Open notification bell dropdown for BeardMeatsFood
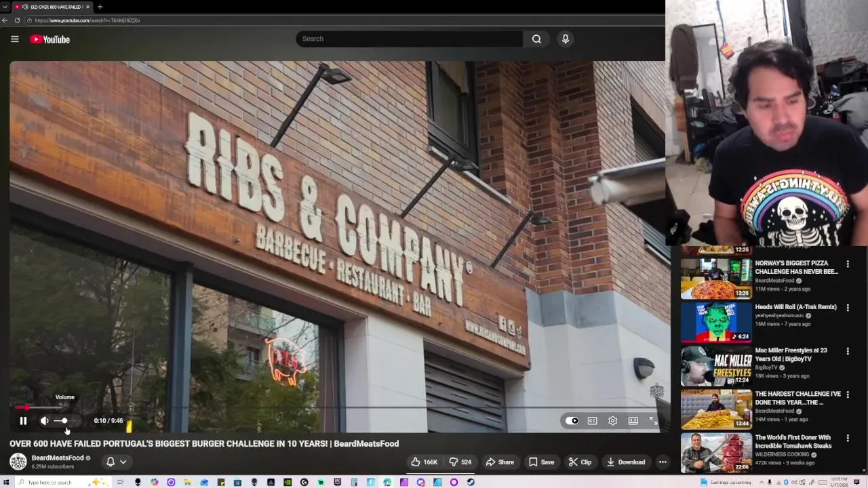Image resolution: width=868 pixels, height=488 pixels. click(116, 462)
